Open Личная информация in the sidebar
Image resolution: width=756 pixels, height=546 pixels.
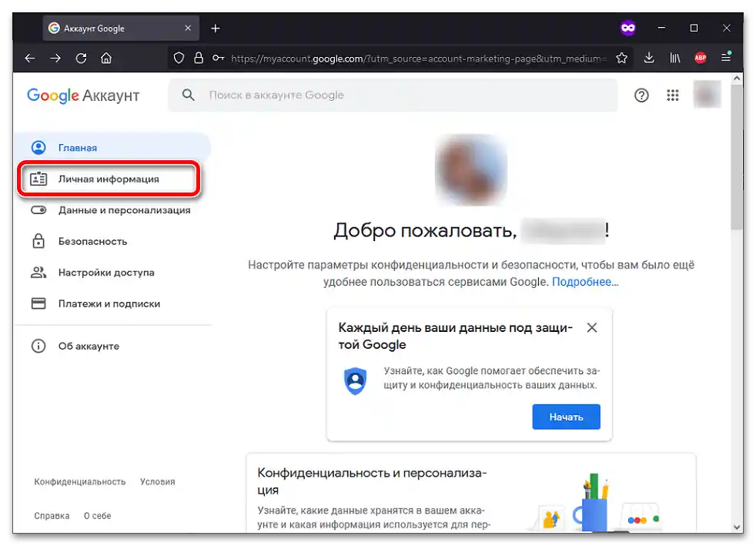pos(109,179)
